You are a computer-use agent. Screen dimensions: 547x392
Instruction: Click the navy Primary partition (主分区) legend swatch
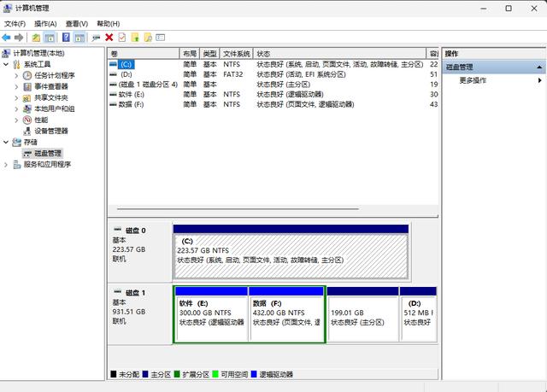click(145, 374)
